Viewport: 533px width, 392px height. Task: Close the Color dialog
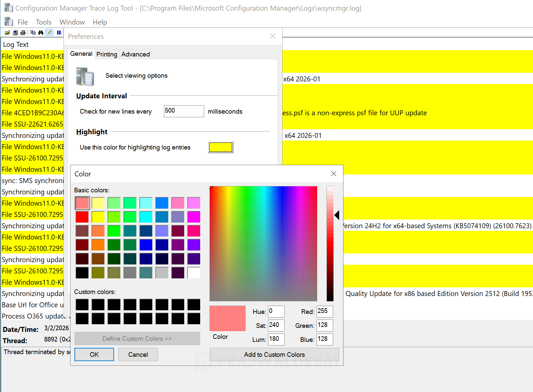click(x=333, y=173)
